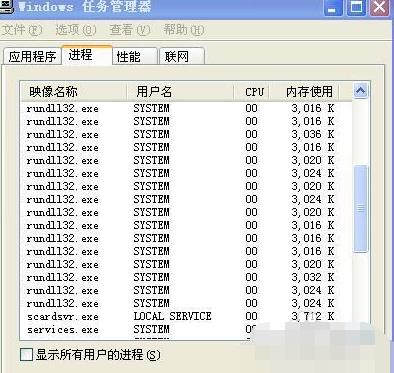This screenshot has width=394, height=373.
Task: Click the process list scroll-up arrow
Action: (361, 91)
